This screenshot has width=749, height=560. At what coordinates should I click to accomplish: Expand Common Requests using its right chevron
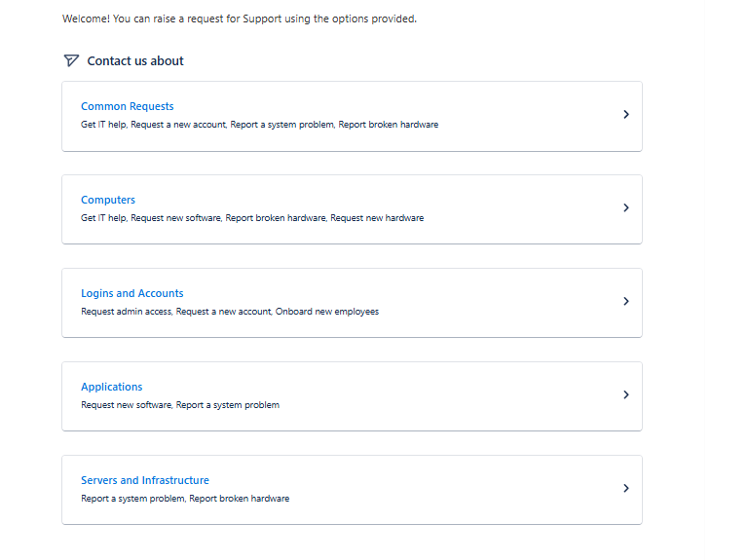626,115
